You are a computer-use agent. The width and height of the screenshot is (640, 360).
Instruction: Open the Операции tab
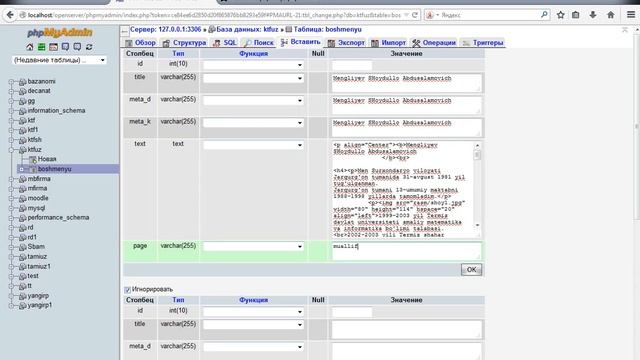(x=434, y=42)
